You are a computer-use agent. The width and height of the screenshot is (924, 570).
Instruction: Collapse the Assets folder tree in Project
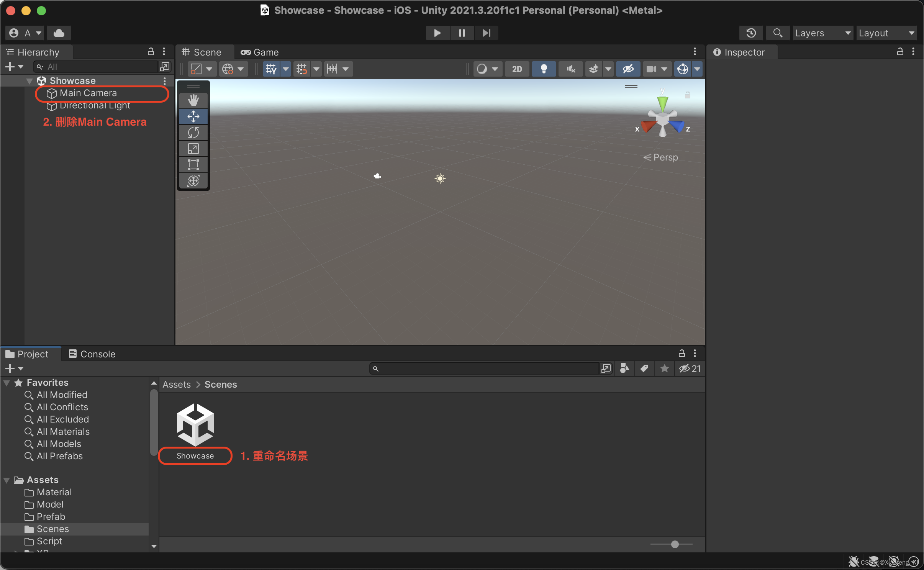tap(6, 479)
